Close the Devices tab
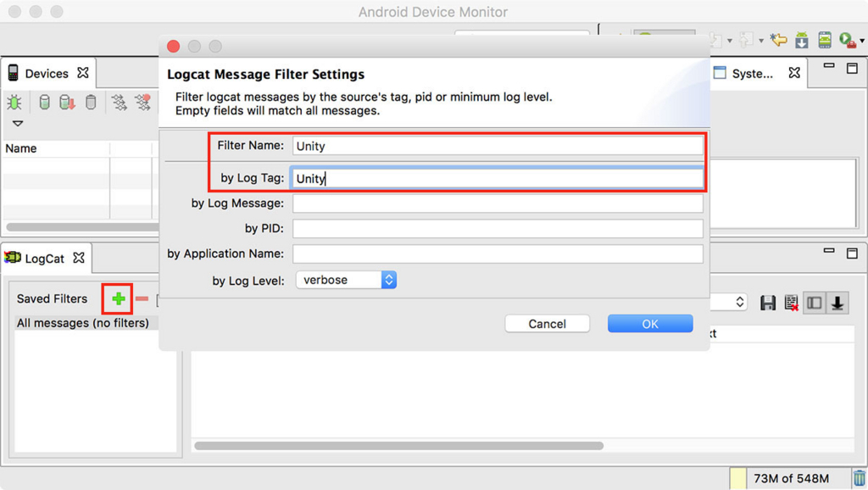 [x=83, y=73]
